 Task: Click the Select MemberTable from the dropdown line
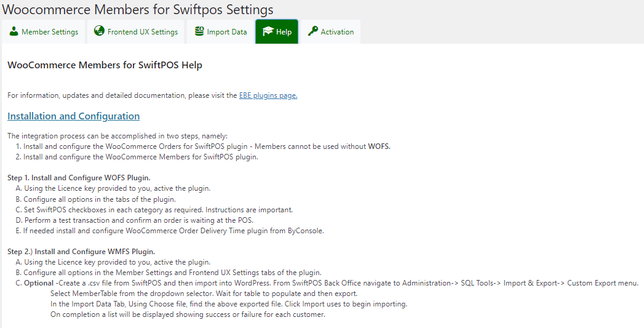[204, 294]
